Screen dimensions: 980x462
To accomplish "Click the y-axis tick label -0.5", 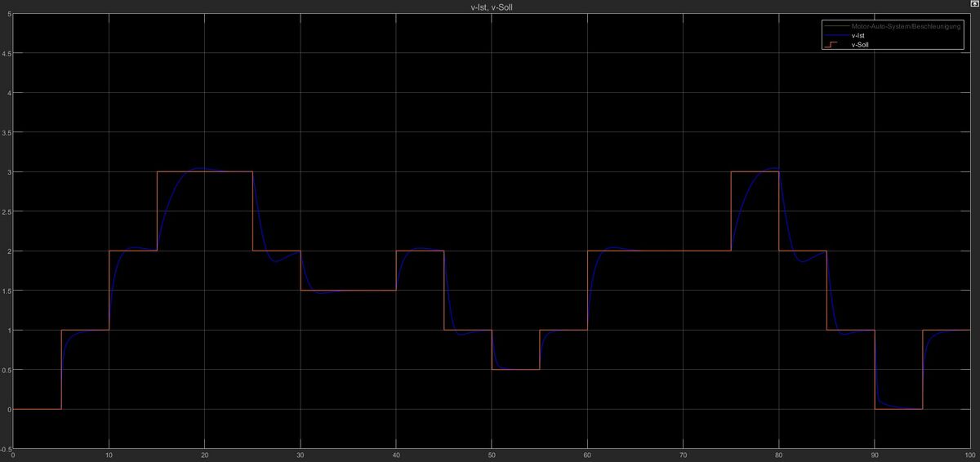I will pyautogui.click(x=6, y=448).
